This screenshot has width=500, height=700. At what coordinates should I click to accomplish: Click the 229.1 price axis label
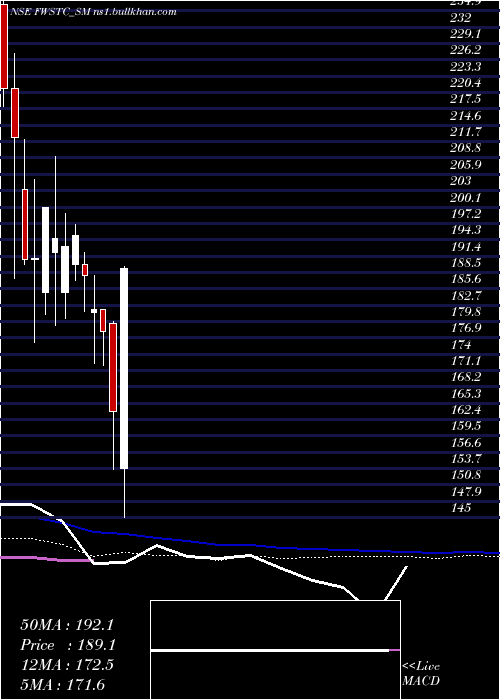click(x=466, y=34)
